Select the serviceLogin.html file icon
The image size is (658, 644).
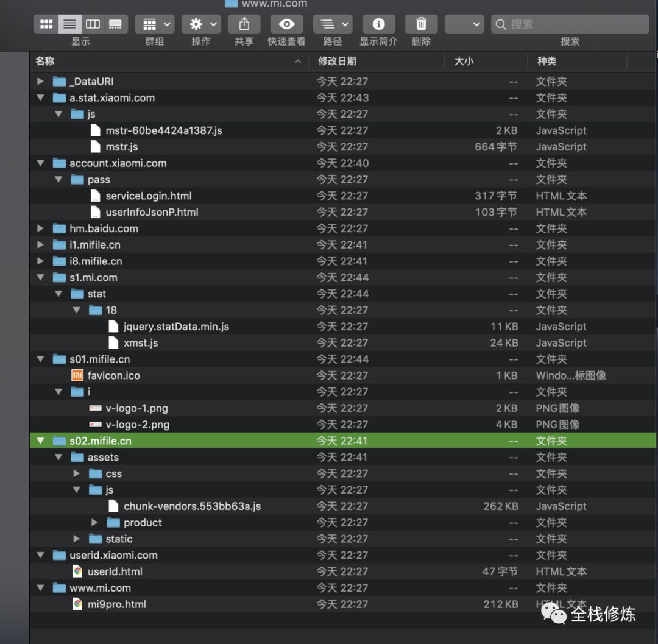click(95, 196)
